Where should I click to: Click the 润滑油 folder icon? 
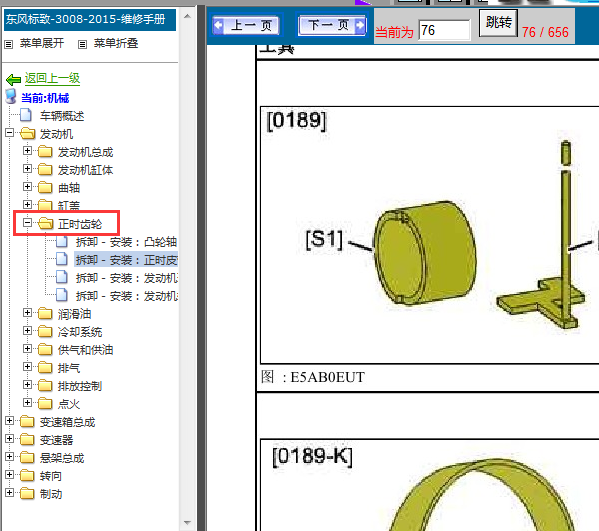[45, 314]
